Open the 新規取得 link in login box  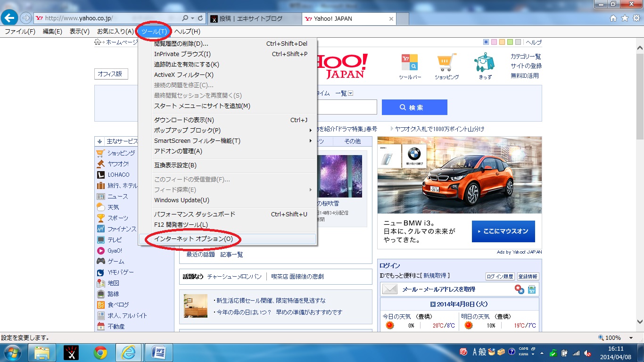(x=436, y=275)
